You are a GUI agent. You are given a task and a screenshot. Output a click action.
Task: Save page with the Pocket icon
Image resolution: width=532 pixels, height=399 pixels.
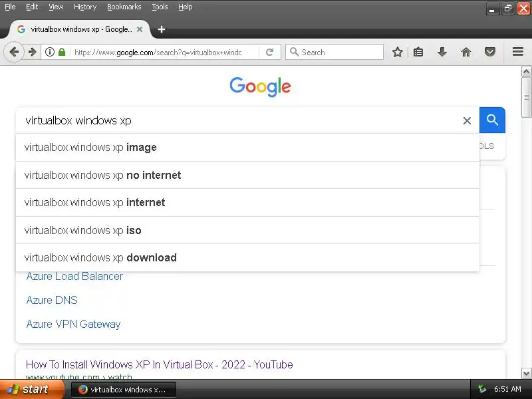tap(489, 52)
